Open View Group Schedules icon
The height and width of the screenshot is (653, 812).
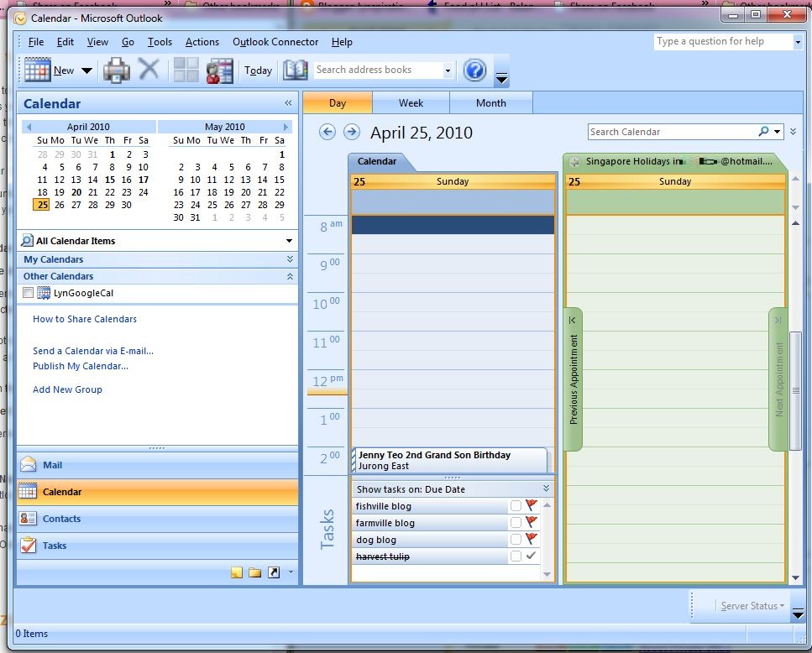219,71
